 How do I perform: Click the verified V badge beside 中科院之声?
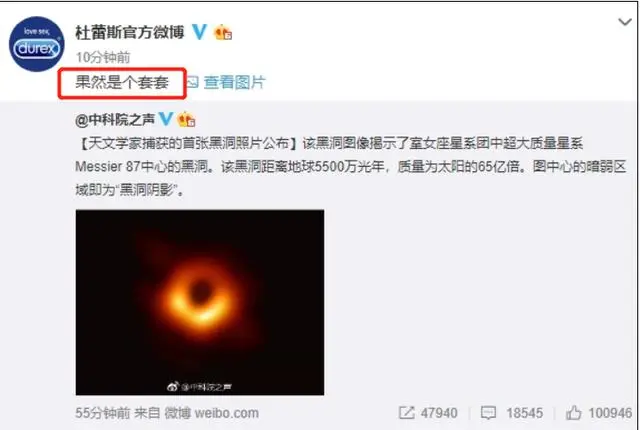pos(166,119)
